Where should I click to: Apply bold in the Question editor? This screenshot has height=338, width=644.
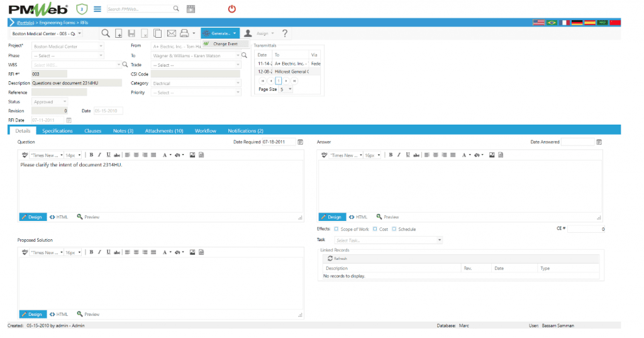click(x=91, y=155)
